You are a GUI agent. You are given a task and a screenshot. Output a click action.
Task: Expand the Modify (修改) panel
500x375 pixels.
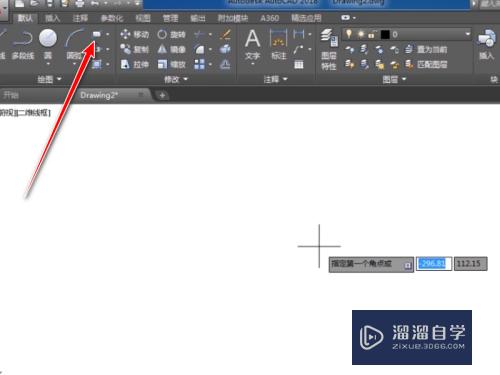pos(176,79)
